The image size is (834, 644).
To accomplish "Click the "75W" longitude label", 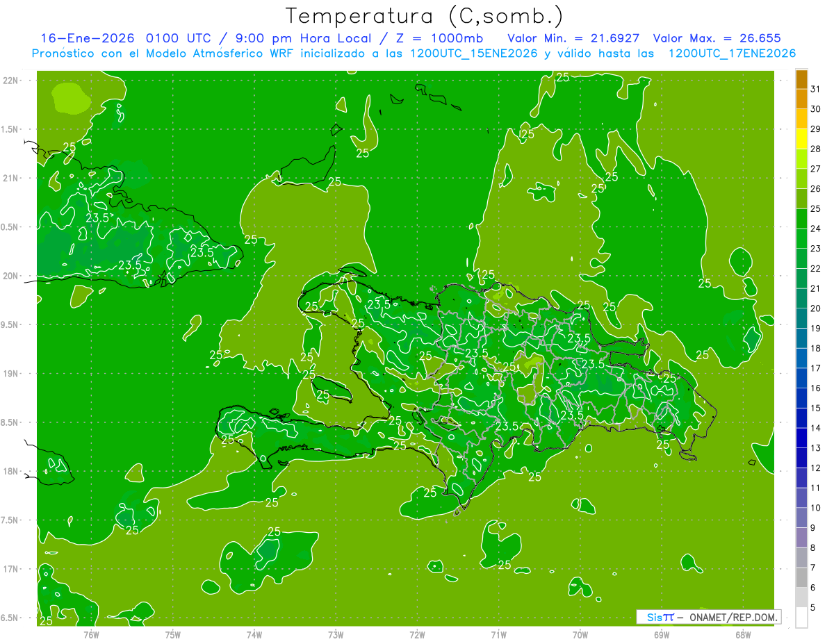I will [173, 635].
